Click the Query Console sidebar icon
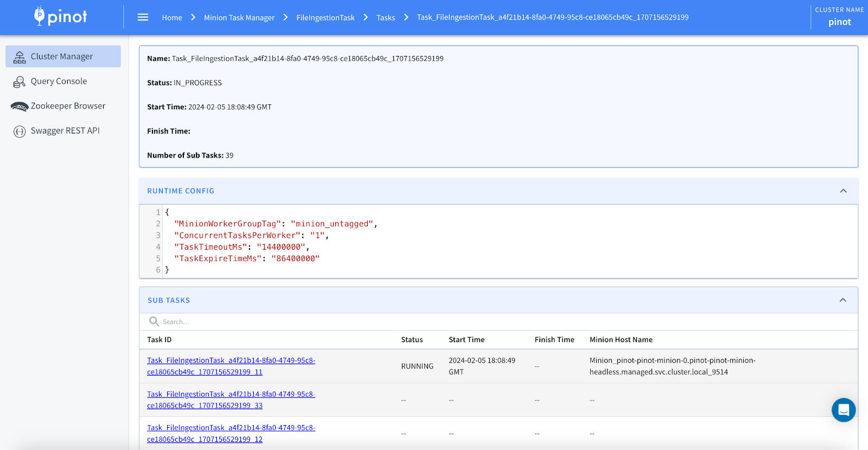Screen dimensions: 868x450 [x=20, y=82]
